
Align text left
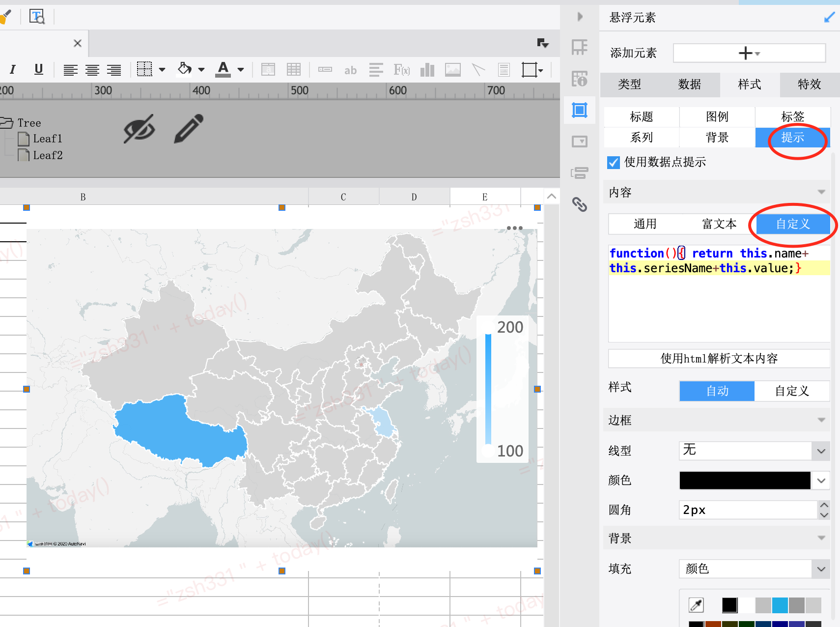pyautogui.click(x=71, y=70)
